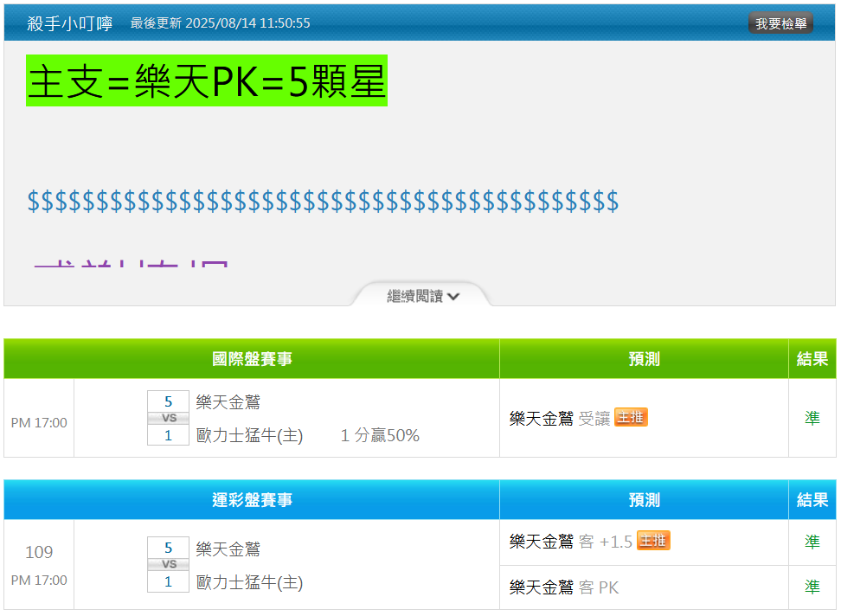
Task: Click score 1 in the 運彩盤賽事 row
Action: [169, 581]
